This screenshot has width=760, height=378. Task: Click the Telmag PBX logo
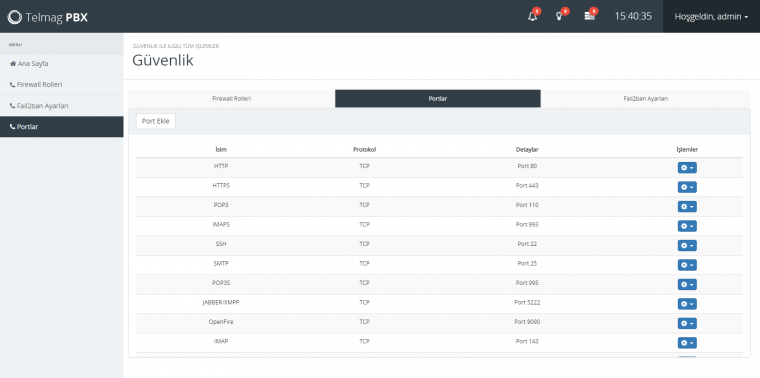pyautogui.click(x=48, y=17)
